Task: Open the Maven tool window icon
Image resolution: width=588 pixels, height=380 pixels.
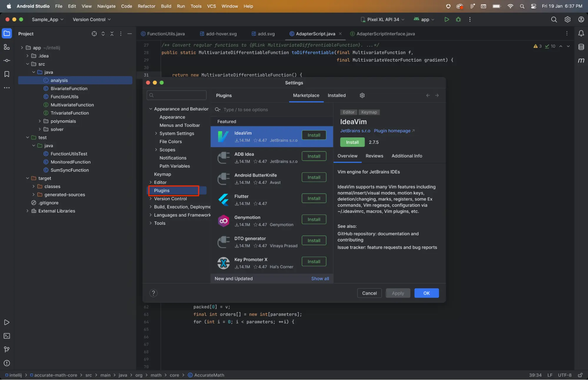Action: [x=581, y=61]
